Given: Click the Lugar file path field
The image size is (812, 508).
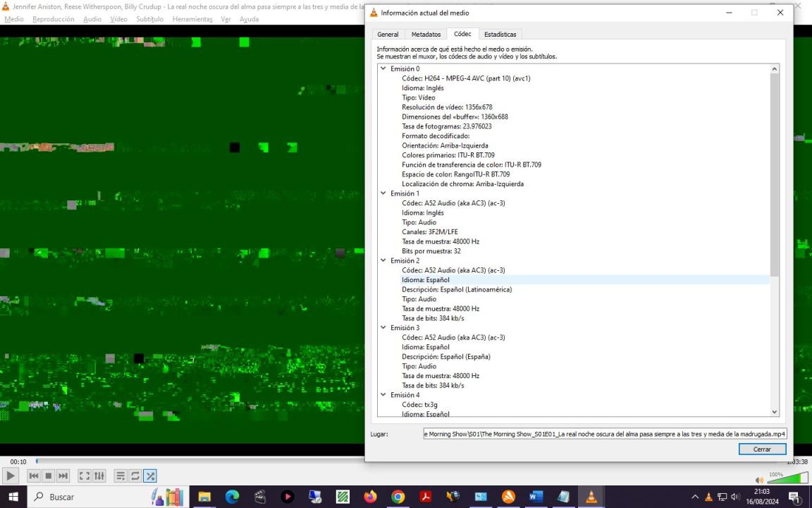Looking at the screenshot, I should (x=604, y=434).
